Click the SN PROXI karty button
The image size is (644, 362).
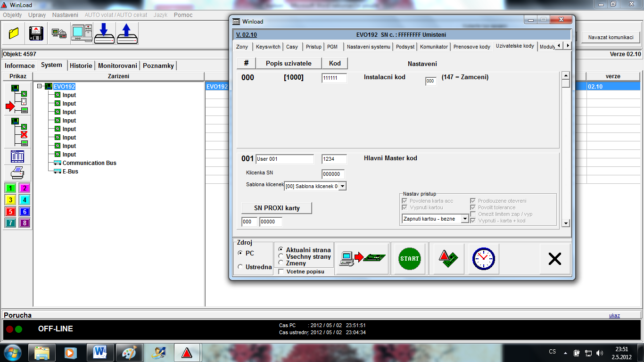(x=277, y=208)
